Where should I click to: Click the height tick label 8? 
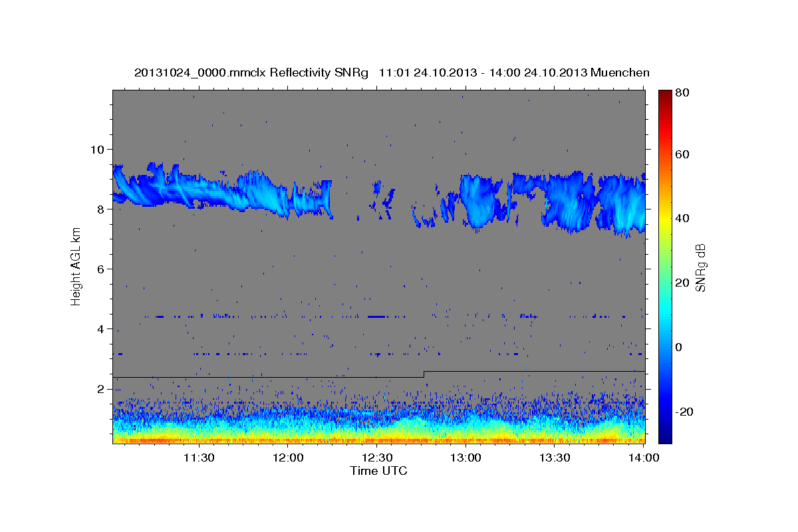[102, 209]
